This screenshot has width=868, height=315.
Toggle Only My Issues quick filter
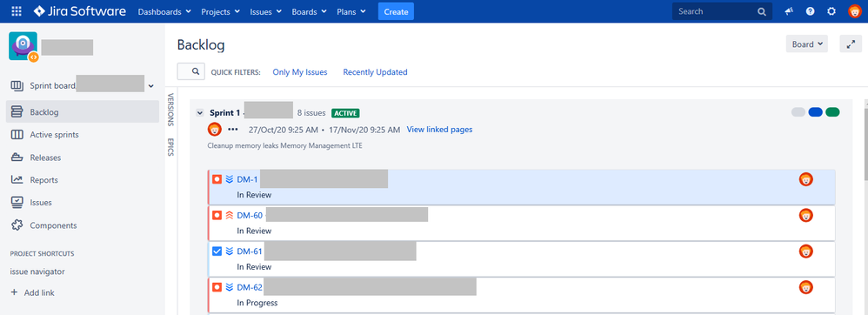point(300,72)
